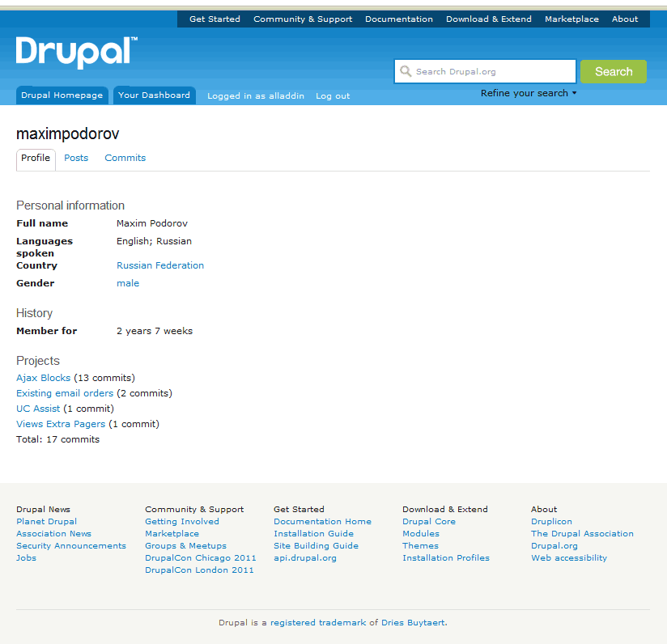
Task: Click the maximpodorov page heading
Action: [68, 134]
